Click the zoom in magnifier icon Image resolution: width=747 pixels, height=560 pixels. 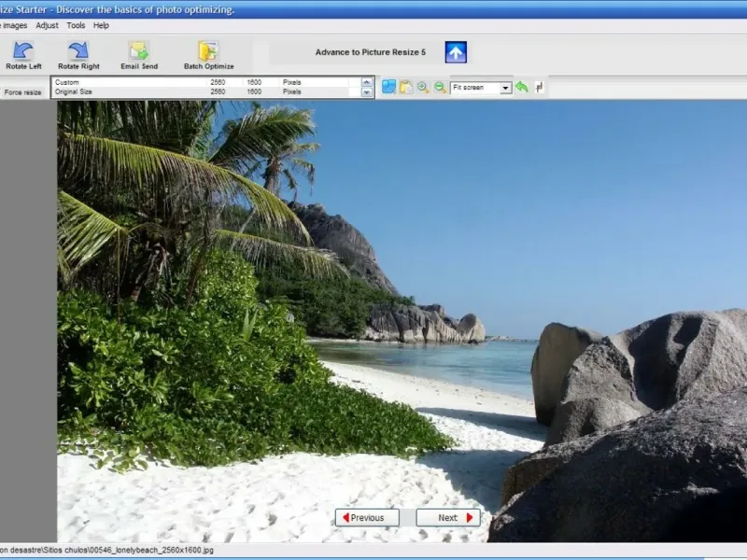(423, 87)
